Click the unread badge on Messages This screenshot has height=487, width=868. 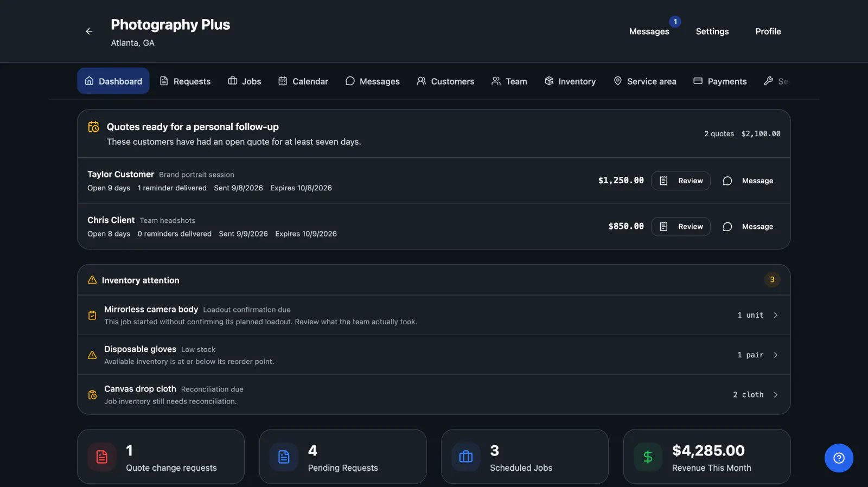675,22
